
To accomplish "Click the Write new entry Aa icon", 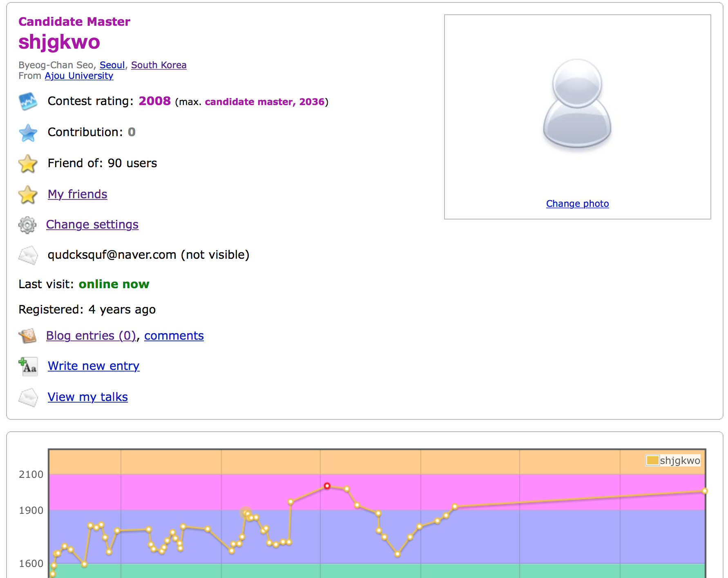I will (28, 366).
